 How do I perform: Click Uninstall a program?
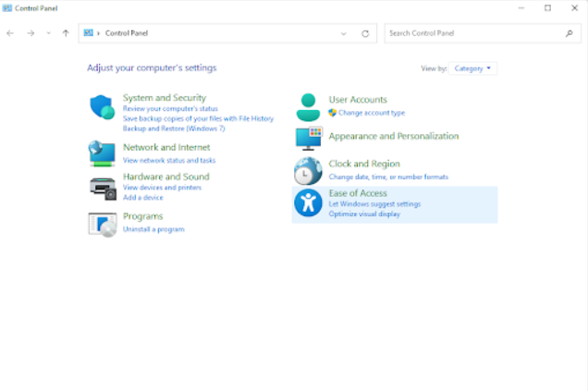tap(153, 229)
